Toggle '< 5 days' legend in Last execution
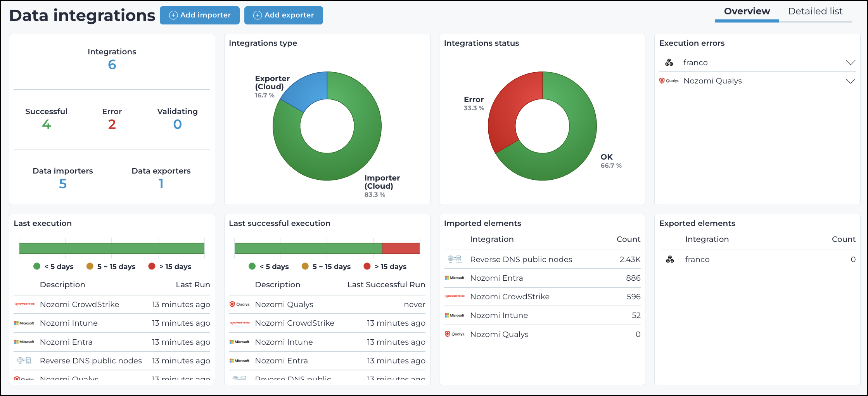Viewport: 868px width, 396px height. pyautogui.click(x=54, y=266)
